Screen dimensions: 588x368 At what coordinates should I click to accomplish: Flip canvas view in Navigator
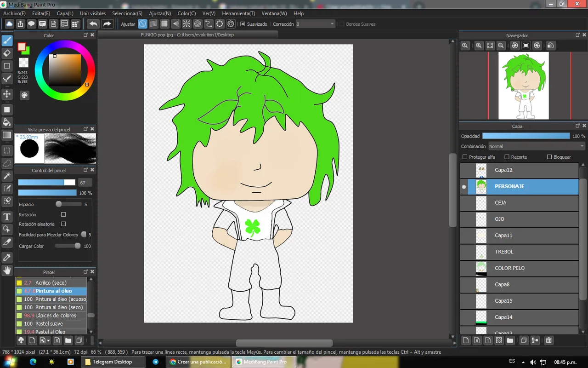coord(550,46)
